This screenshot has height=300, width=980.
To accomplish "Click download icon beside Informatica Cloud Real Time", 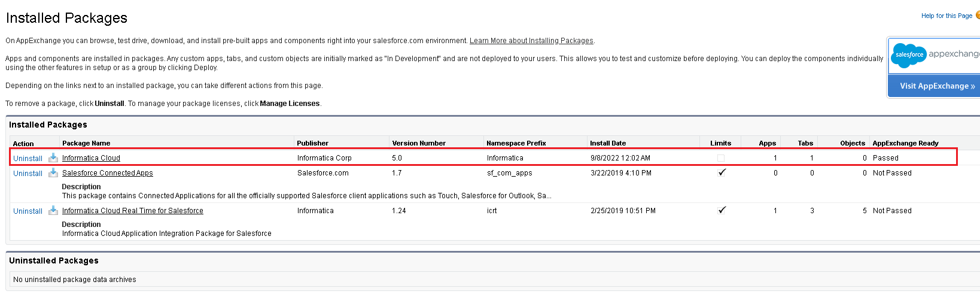I will coord(53,210).
